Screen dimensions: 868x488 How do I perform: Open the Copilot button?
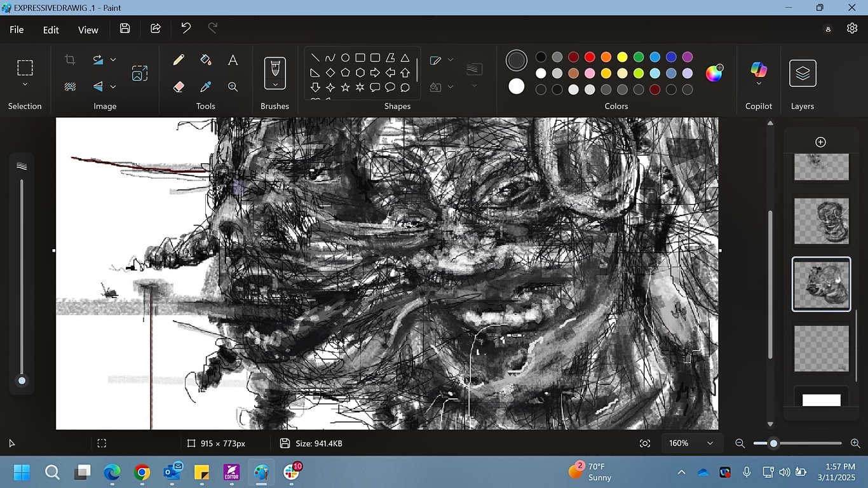coord(759,73)
